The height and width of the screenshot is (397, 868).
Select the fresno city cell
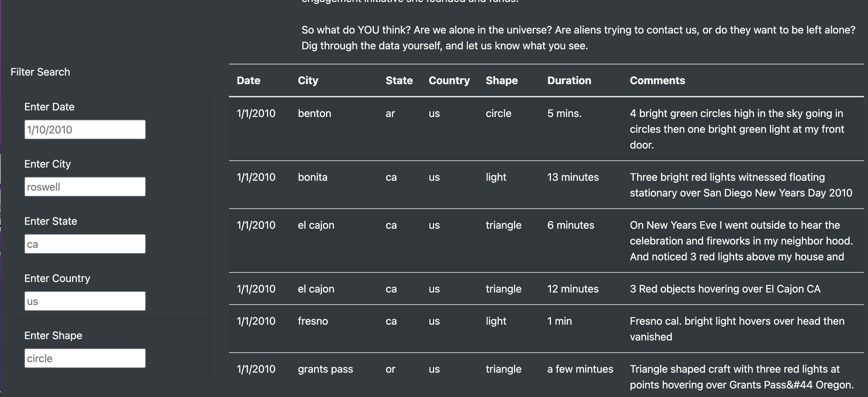tap(313, 321)
